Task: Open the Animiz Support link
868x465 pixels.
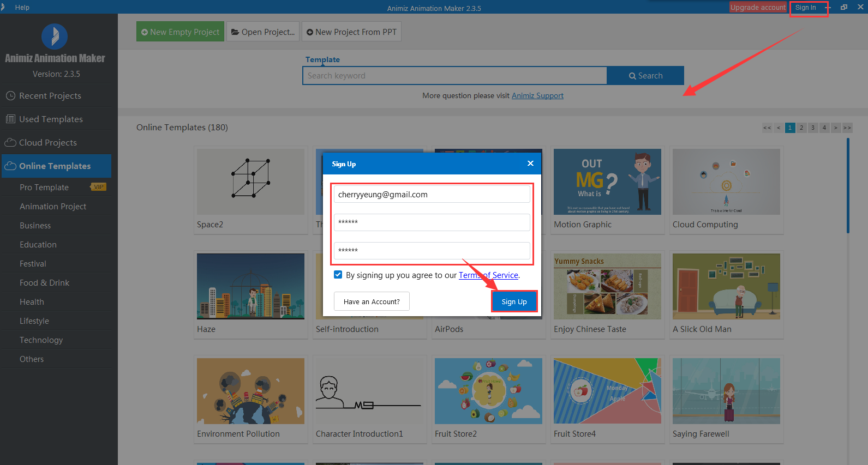Action: point(537,95)
